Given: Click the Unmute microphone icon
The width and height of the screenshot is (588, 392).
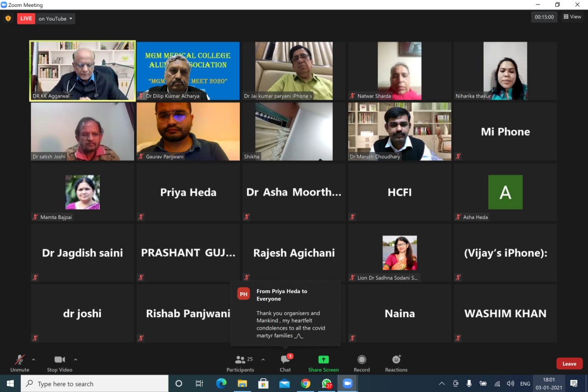Looking at the screenshot, I should click(20, 359).
